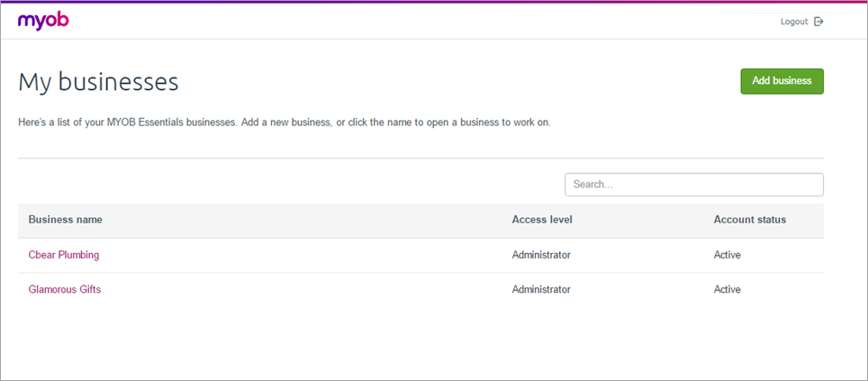868x381 pixels.
Task: Click the MYOB logo
Action: [x=43, y=21]
